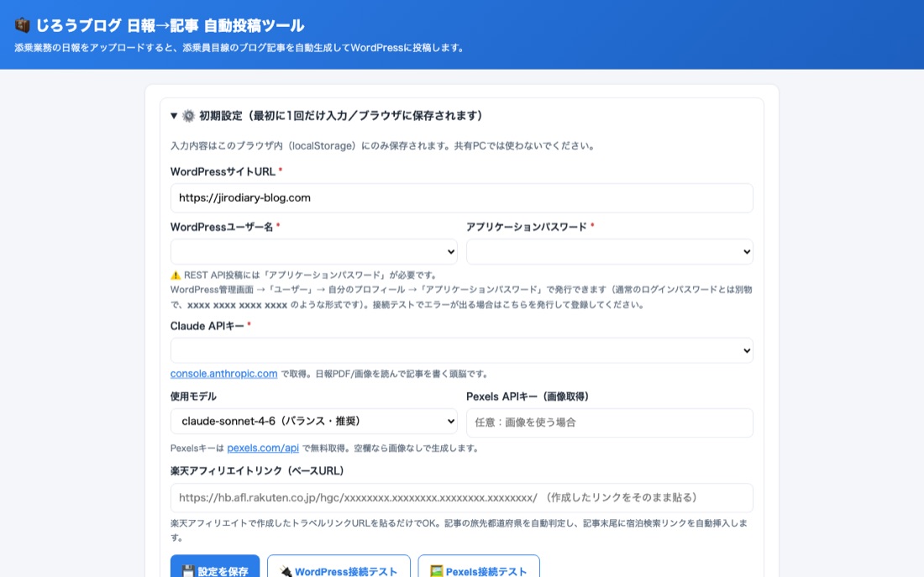Click the briefcase icon in the header
The height and width of the screenshot is (577, 924).
[23, 25]
